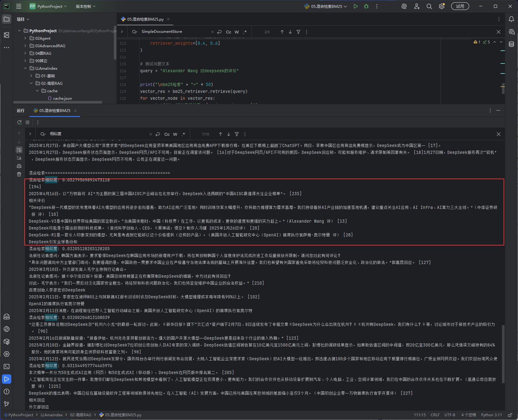Open the run configuration selector dropdown
The height and width of the screenshot is (420, 518).
(326, 6)
